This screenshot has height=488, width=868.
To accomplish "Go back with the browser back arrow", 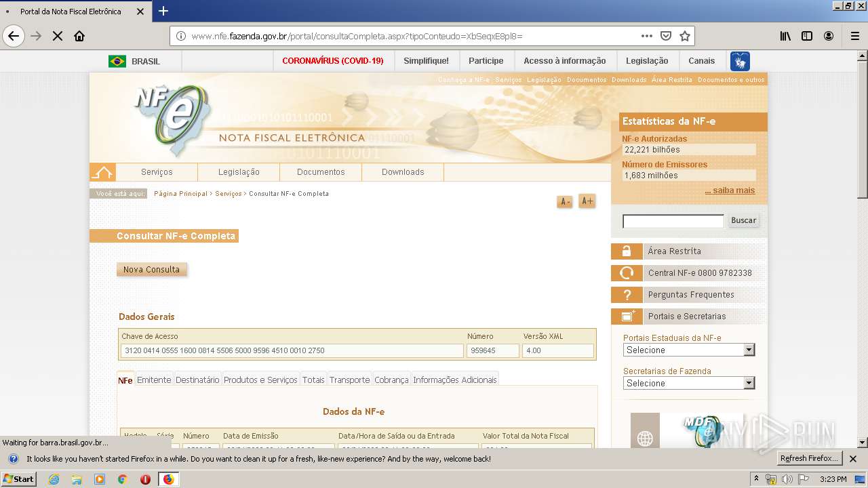I will click(14, 36).
